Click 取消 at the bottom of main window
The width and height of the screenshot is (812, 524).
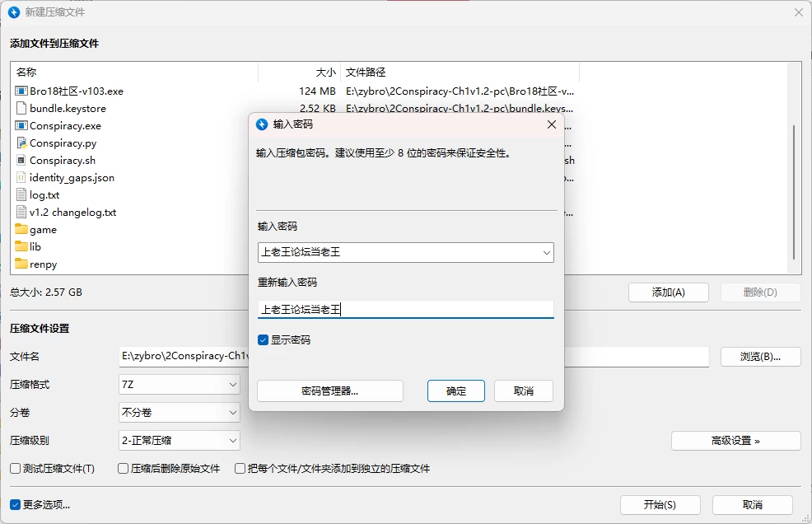pyautogui.click(x=753, y=505)
